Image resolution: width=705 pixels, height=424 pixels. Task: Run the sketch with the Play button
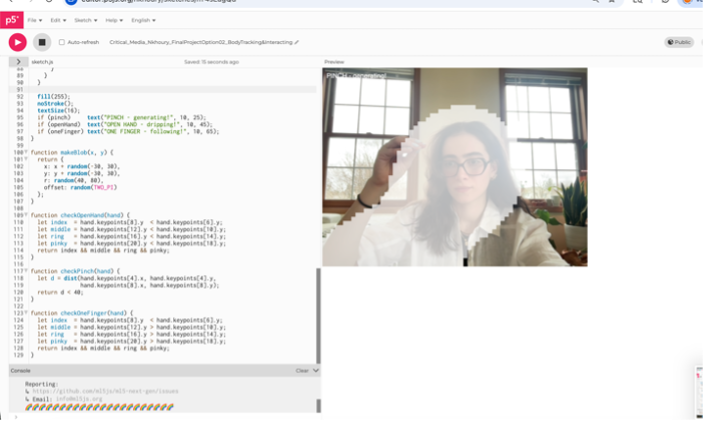(x=18, y=42)
